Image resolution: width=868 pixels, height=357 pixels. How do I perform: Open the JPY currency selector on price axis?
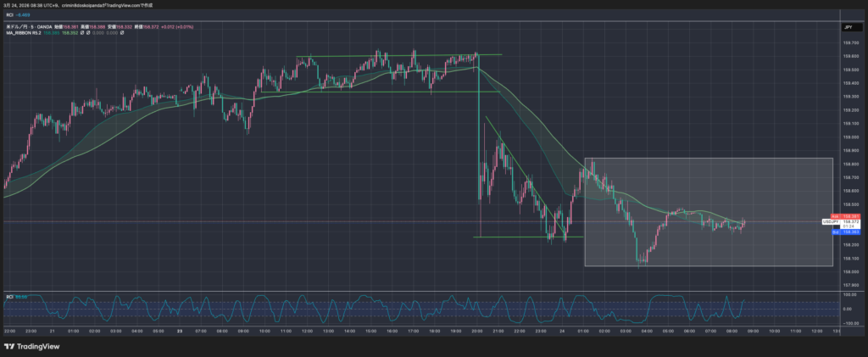(847, 27)
